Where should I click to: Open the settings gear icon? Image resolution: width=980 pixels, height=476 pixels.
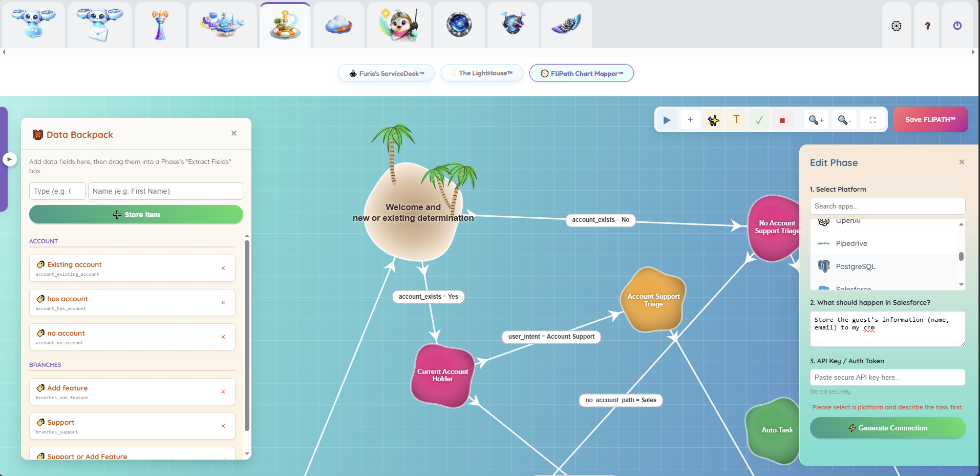point(897,25)
